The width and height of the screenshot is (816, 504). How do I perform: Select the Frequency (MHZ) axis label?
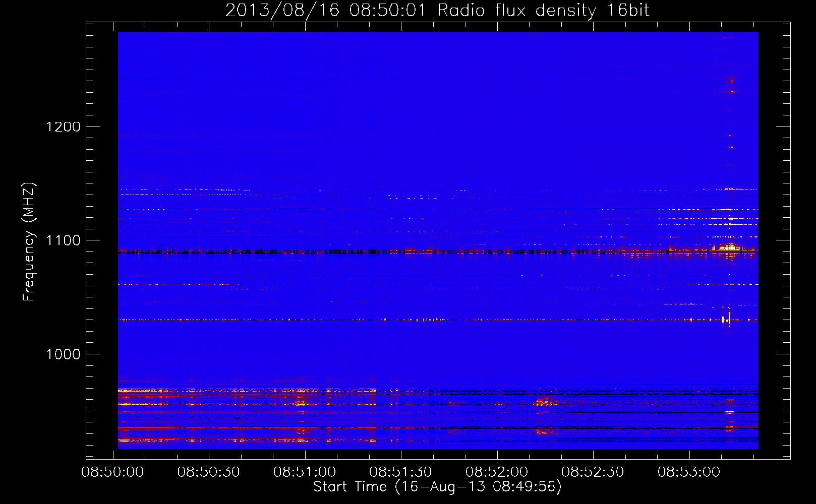click(29, 242)
